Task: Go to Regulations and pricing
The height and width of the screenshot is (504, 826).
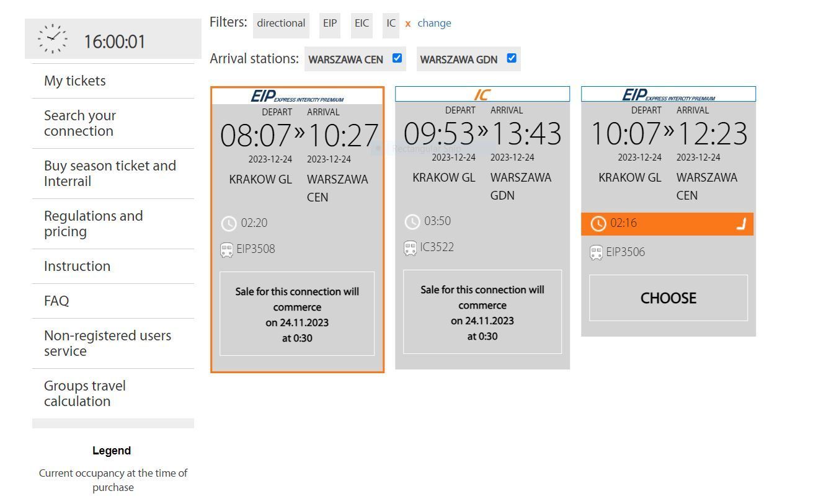Action: (x=93, y=224)
